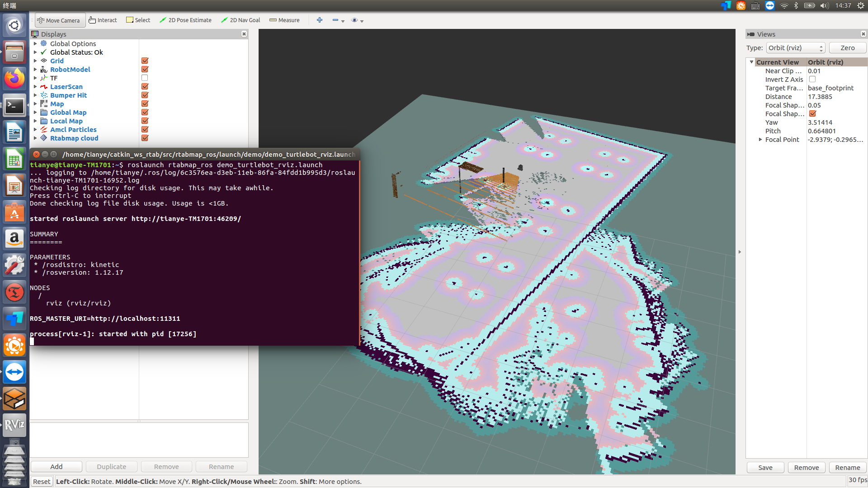868x488 pixels.
Task: Click the RViz dock icon
Action: click(x=14, y=425)
